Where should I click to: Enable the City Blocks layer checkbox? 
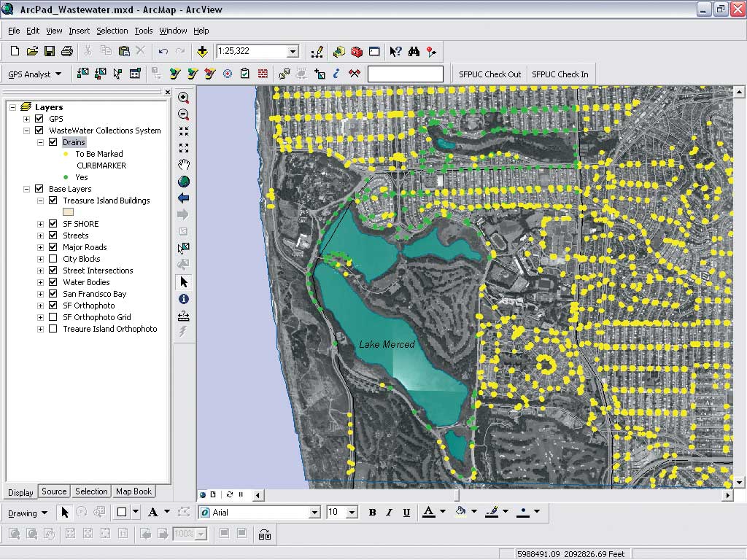[x=53, y=259]
